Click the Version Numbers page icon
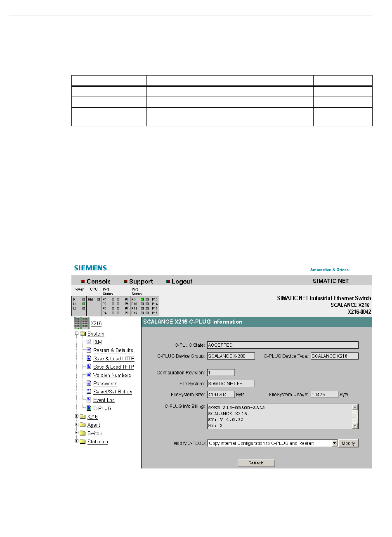The height and width of the screenshot is (537, 392). [x=89, y=375]
